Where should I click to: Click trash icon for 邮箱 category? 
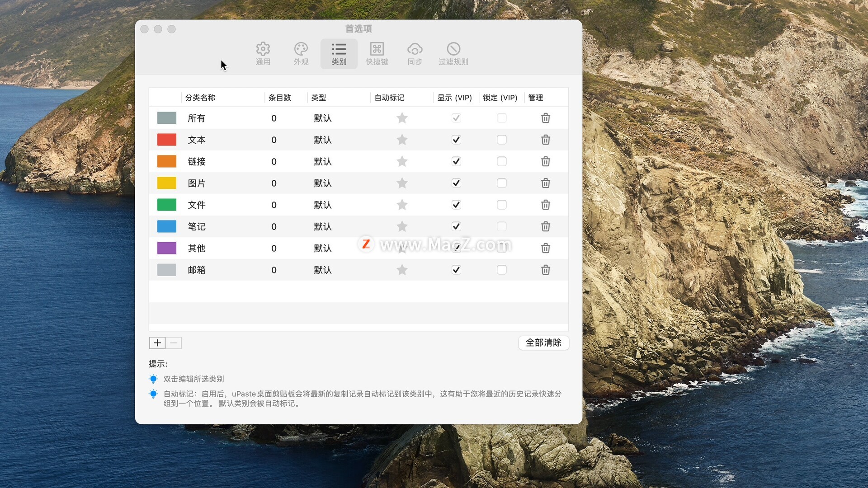[x=546, y=270]
